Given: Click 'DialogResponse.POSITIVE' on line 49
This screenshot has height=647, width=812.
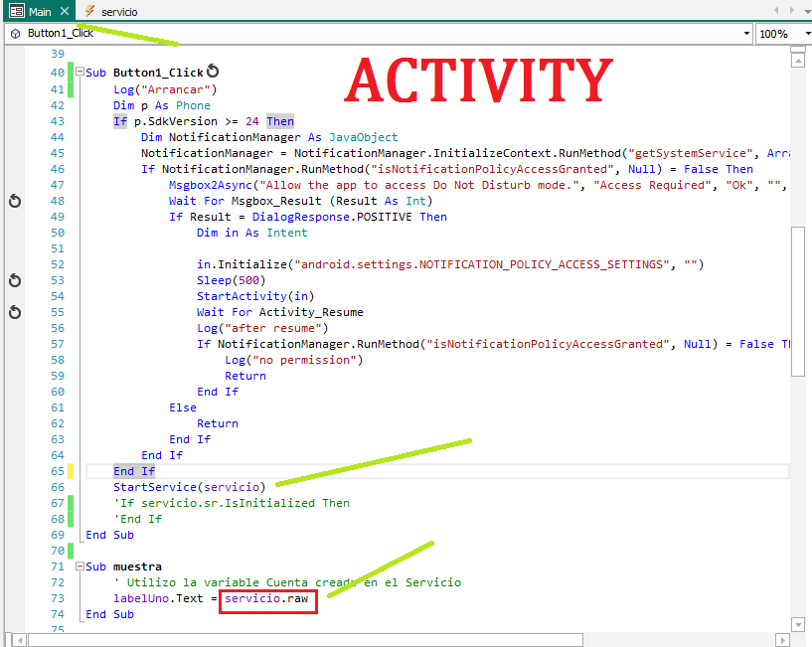Looking at the screenshot, I should coord(332,217).
